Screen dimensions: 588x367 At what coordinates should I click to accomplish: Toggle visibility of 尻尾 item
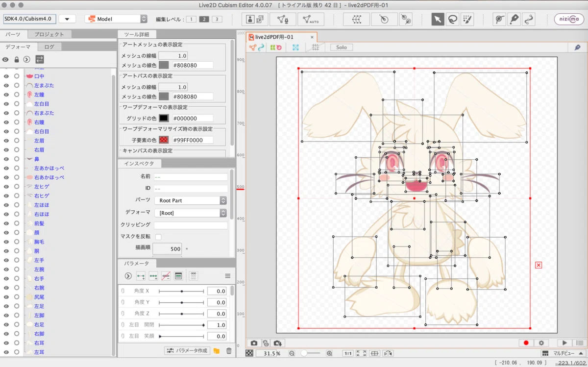coord(6,297)
